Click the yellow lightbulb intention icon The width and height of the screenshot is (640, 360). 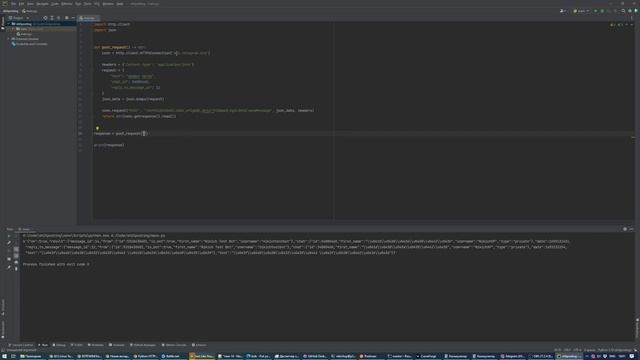point(97,128)
